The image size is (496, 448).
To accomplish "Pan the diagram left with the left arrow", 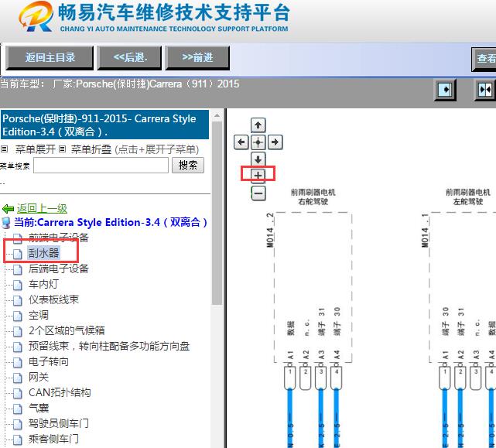I will 241,142.
